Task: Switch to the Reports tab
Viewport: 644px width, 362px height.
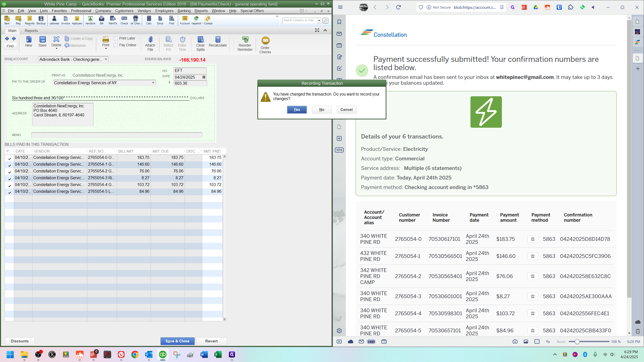Action: click(31, 30)
